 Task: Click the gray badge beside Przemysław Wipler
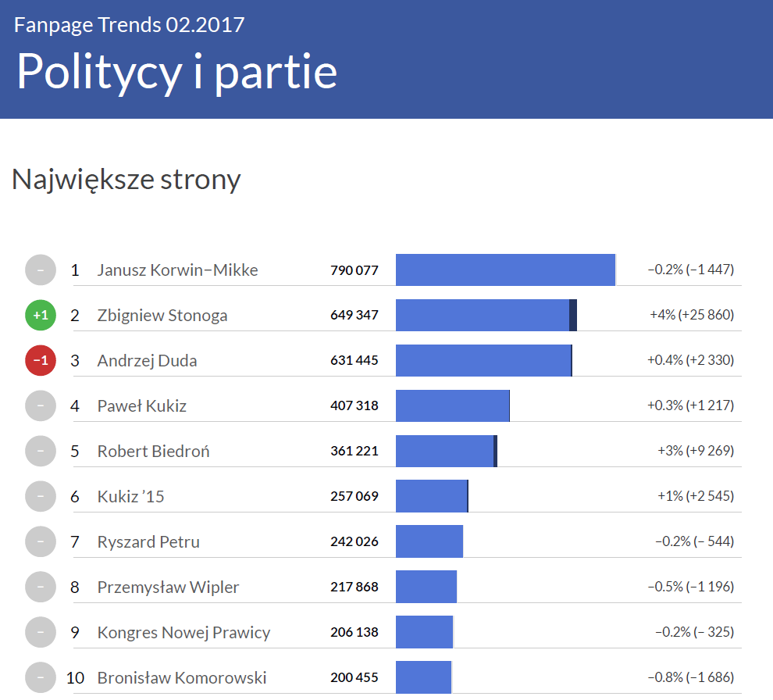click(x=41, y=587)
